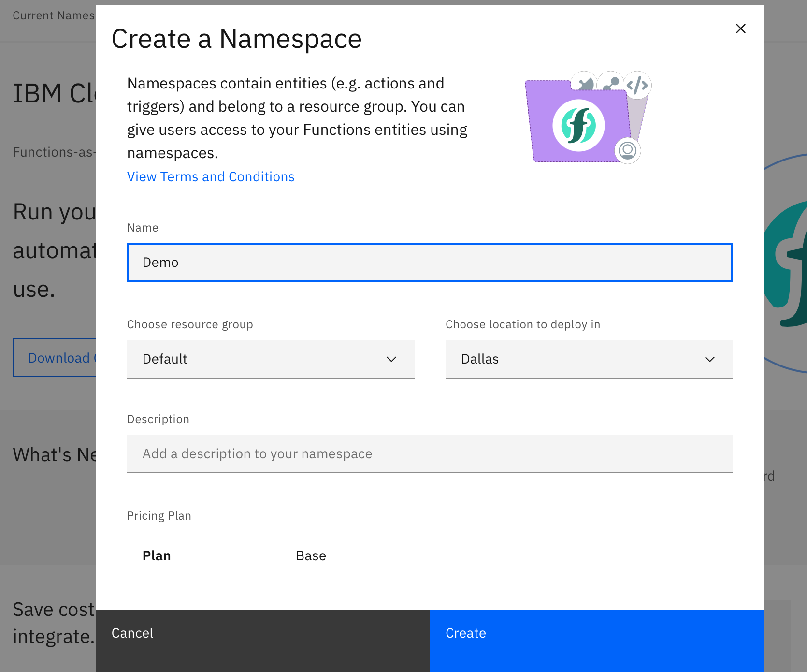This screenshot has width=807, height=672.
Task: Click the user avatar icon on the folder
Action: 628,150
